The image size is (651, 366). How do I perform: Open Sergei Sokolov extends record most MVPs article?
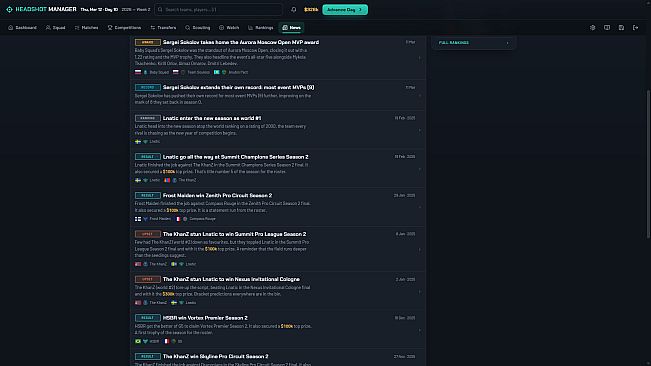238,88
